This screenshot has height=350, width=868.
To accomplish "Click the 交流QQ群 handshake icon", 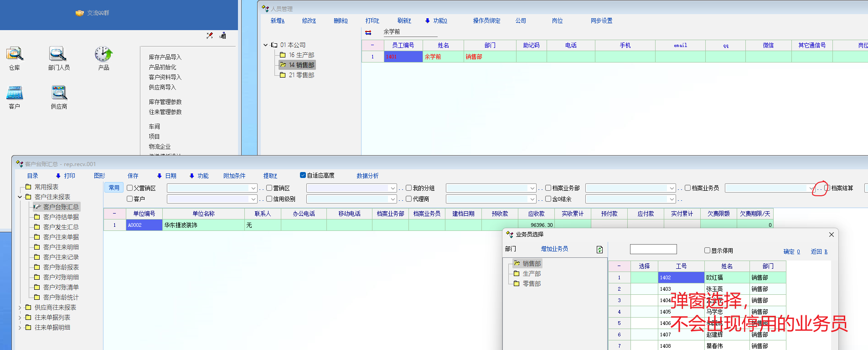I will point(79,13).
